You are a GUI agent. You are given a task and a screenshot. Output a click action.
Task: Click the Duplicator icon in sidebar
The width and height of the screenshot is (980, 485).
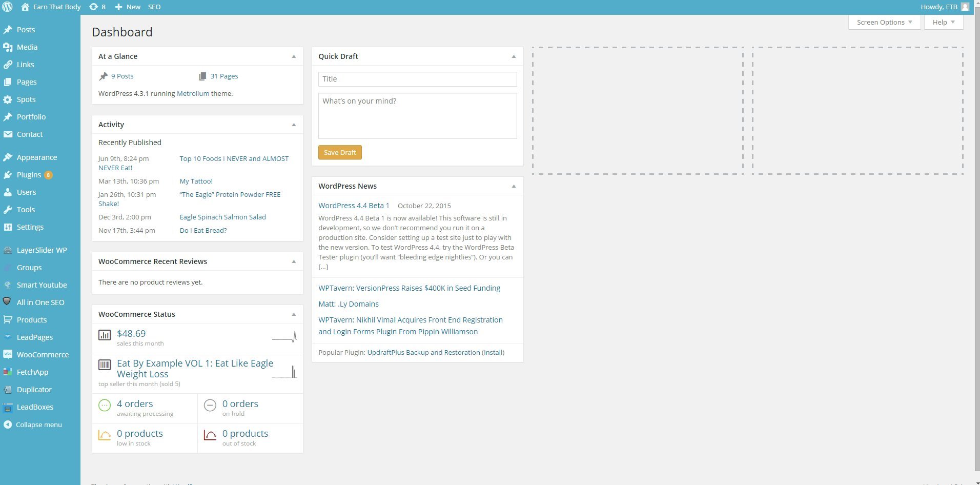[8, 390]
